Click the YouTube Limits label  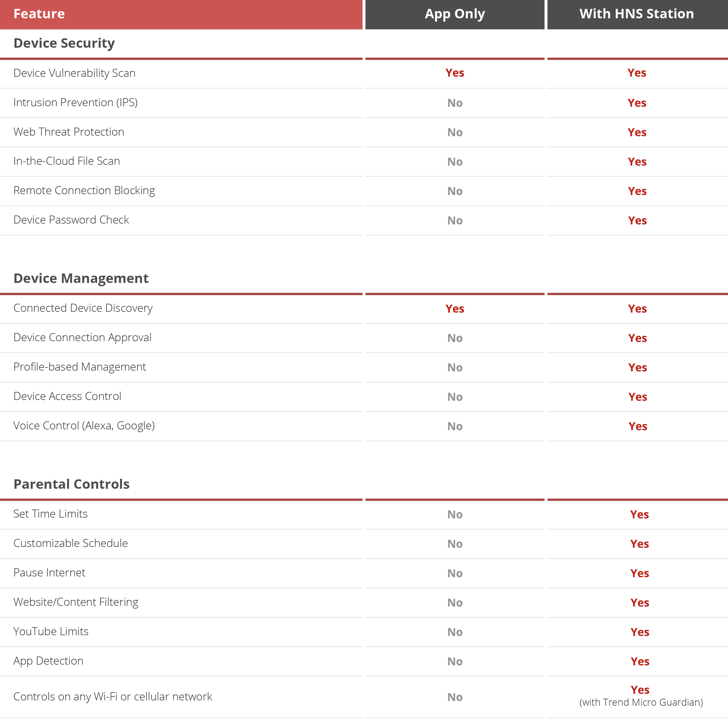[51, 632]
